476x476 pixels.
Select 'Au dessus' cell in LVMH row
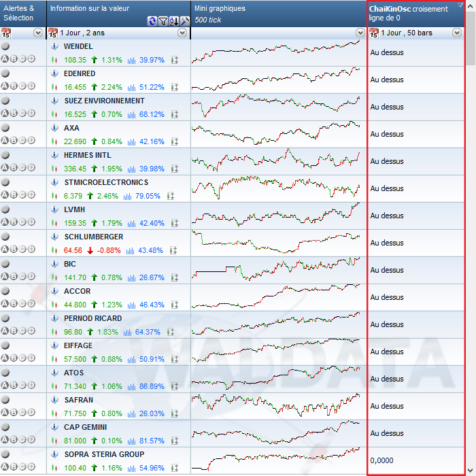pyautogui.click(x=416, y=216)
